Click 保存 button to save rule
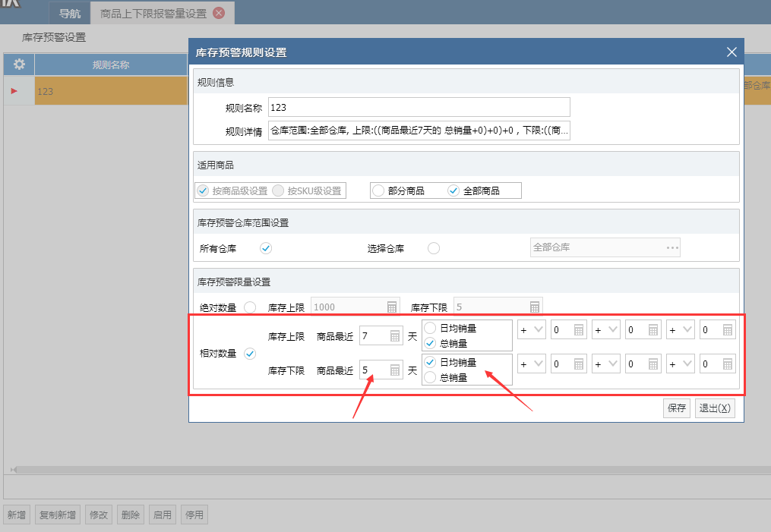 (677, 408)
